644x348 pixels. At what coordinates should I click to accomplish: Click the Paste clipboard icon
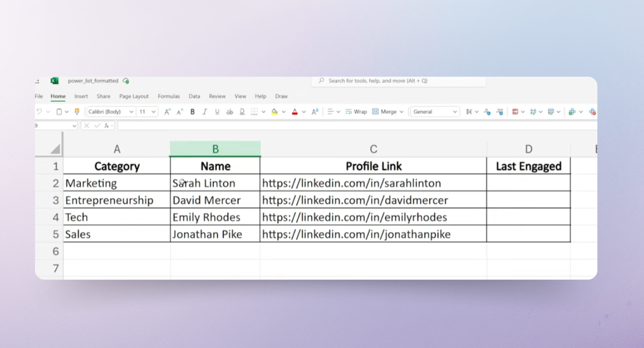coord(59,111)
